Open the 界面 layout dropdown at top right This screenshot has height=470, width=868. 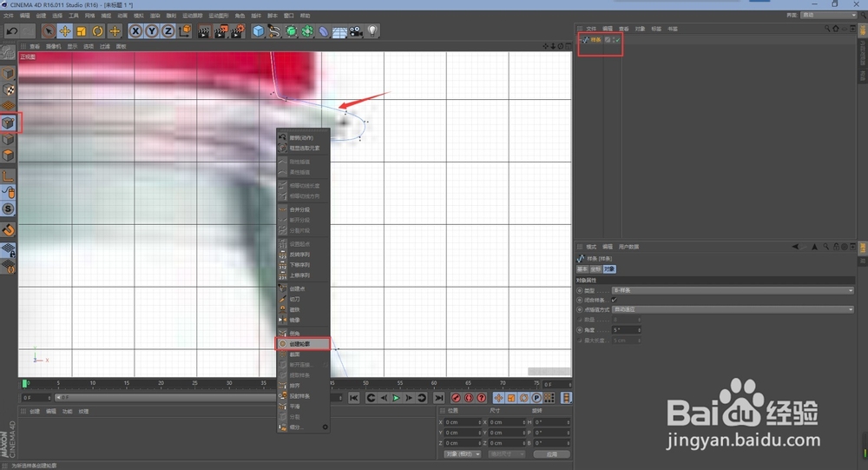828,15
